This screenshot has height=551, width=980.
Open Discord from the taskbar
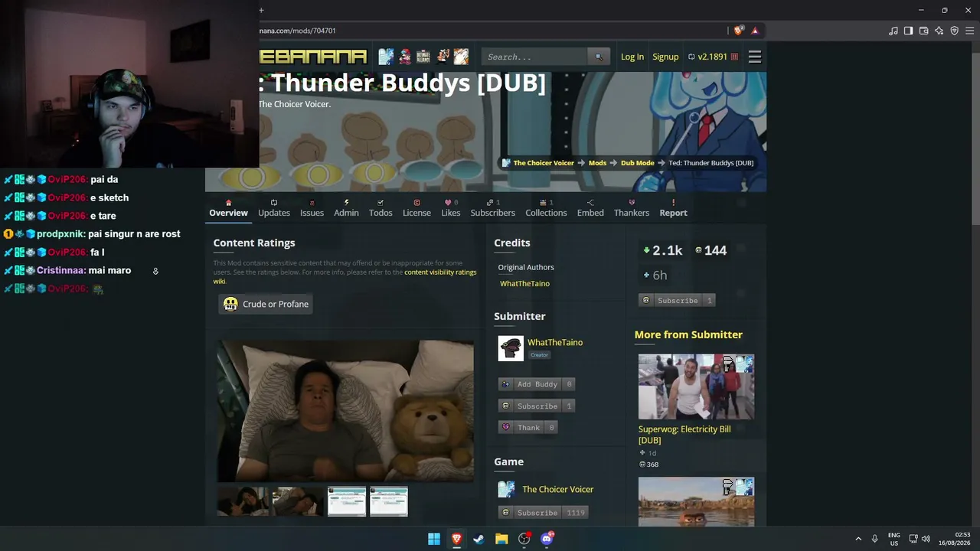click(x=547, y=539)
